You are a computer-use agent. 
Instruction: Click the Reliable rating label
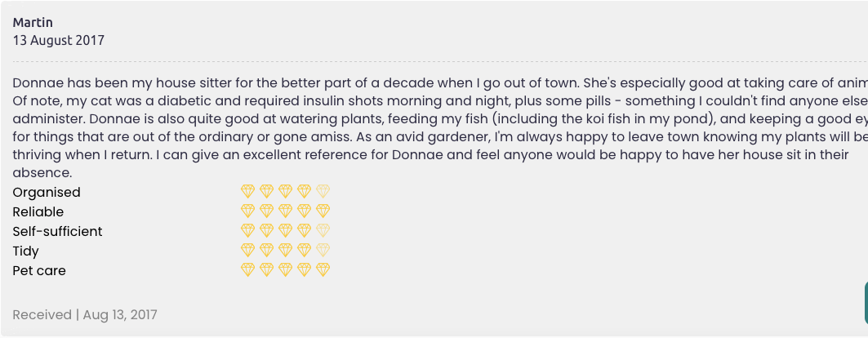pyautogui.click(x=38, y=212)
